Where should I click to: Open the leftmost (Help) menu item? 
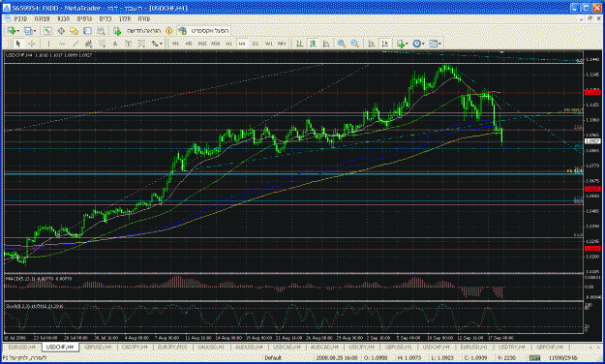tap(143, 18)
